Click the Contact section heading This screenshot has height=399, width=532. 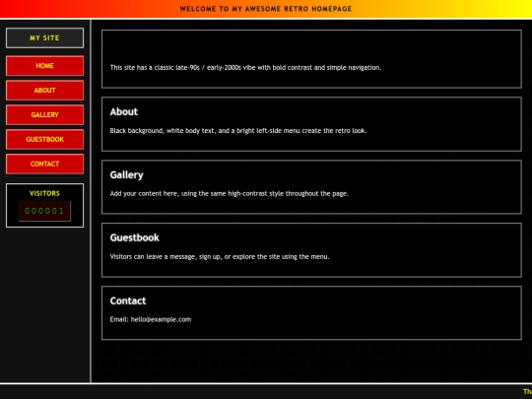tap(128, 300)
